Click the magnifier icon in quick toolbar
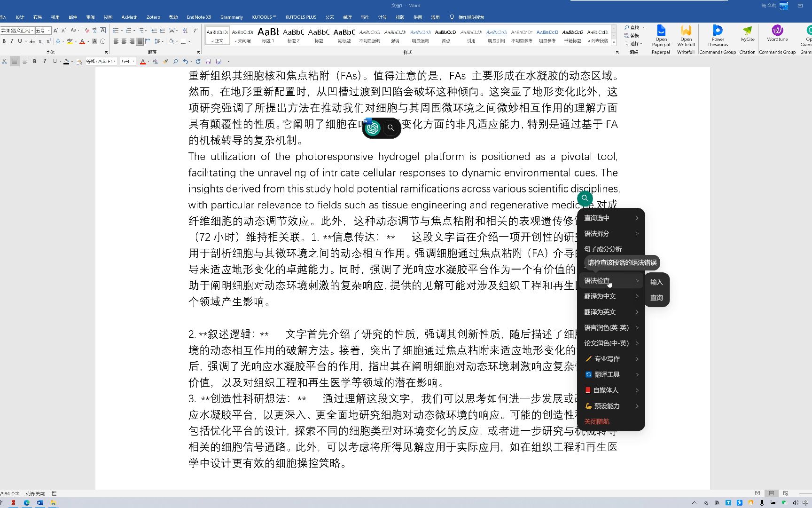 pos(175,62)
